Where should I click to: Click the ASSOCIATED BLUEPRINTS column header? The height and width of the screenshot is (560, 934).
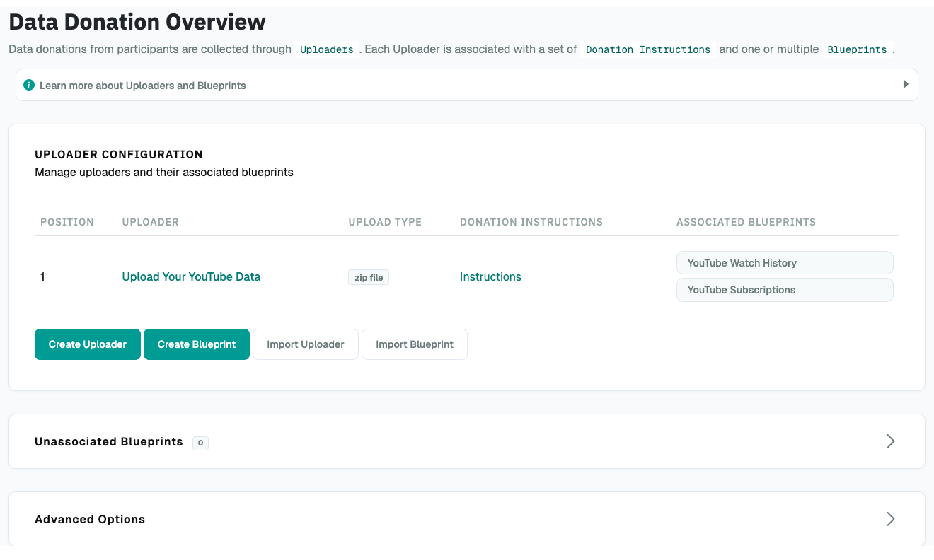point(746,222)
